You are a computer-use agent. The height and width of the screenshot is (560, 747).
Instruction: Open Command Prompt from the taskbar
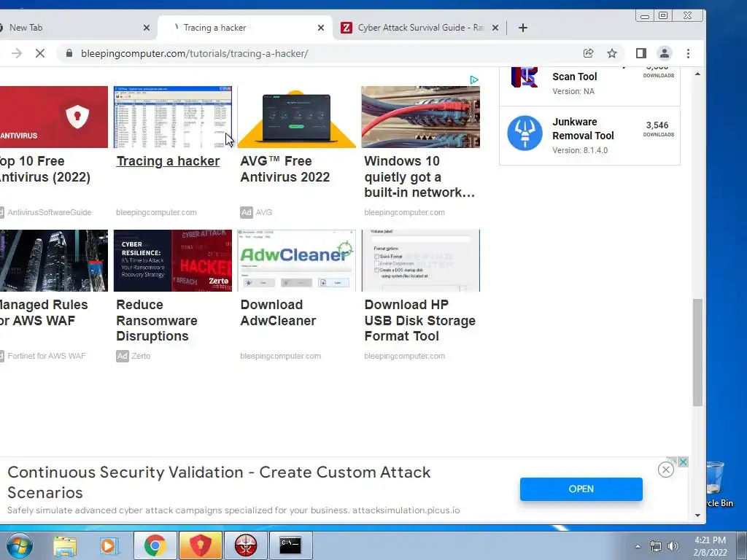(290, 545)
